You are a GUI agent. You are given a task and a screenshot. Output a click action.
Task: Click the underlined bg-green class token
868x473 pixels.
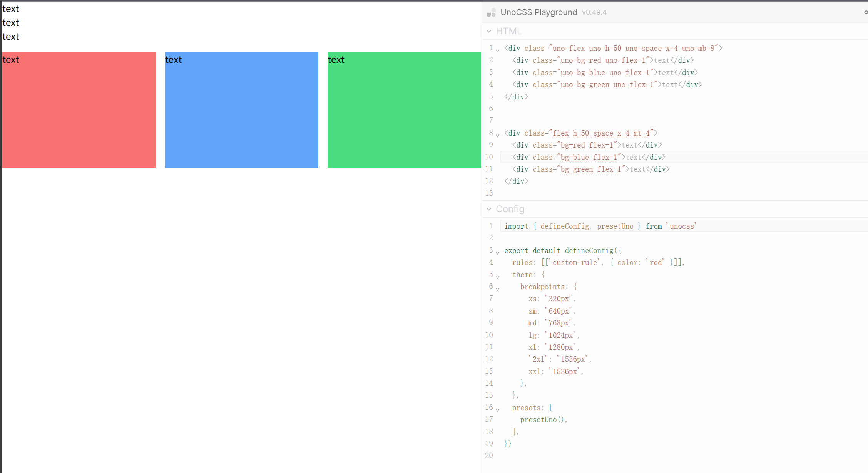click(x=576, y=169)
